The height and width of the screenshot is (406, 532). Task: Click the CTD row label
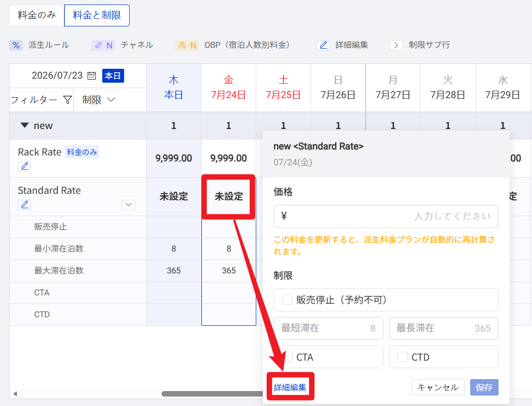click(42, 314)
